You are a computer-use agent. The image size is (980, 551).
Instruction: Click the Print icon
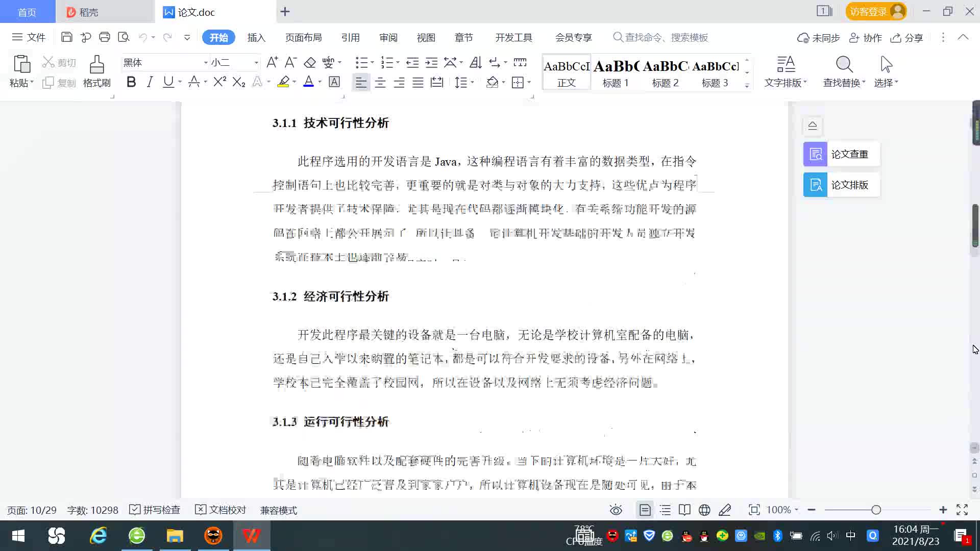tap(105, 37)
